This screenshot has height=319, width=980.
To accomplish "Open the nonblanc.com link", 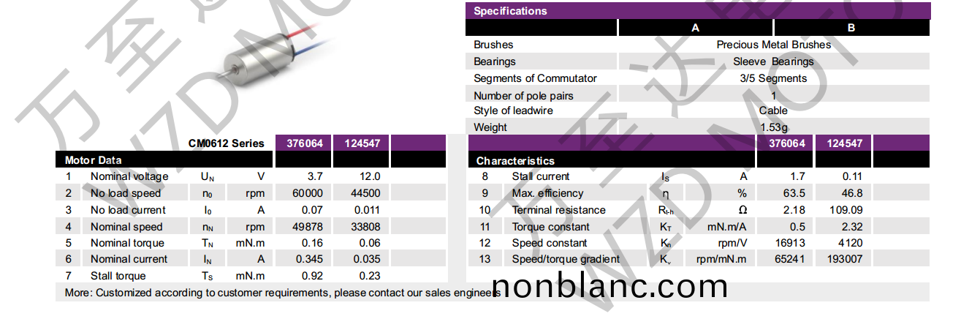I will click(x=609, y=287).
